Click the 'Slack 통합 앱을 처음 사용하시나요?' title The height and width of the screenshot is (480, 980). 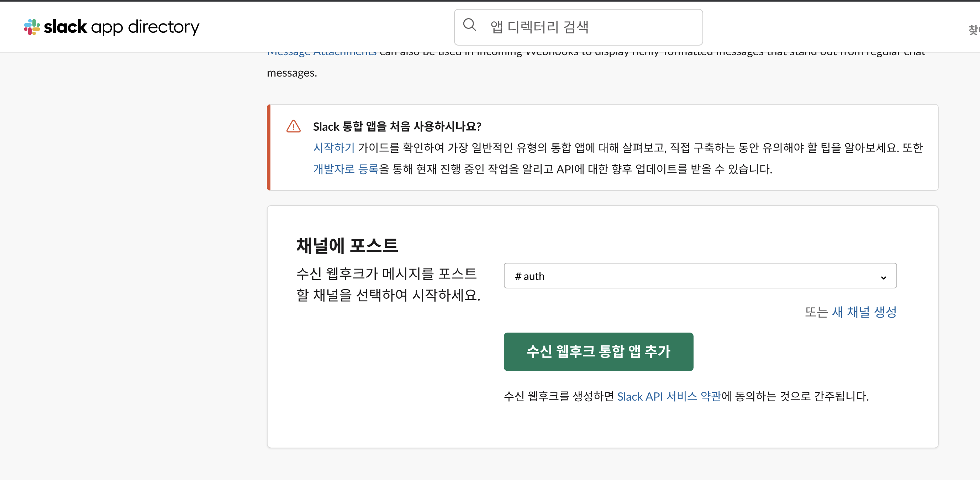[397, 126]
